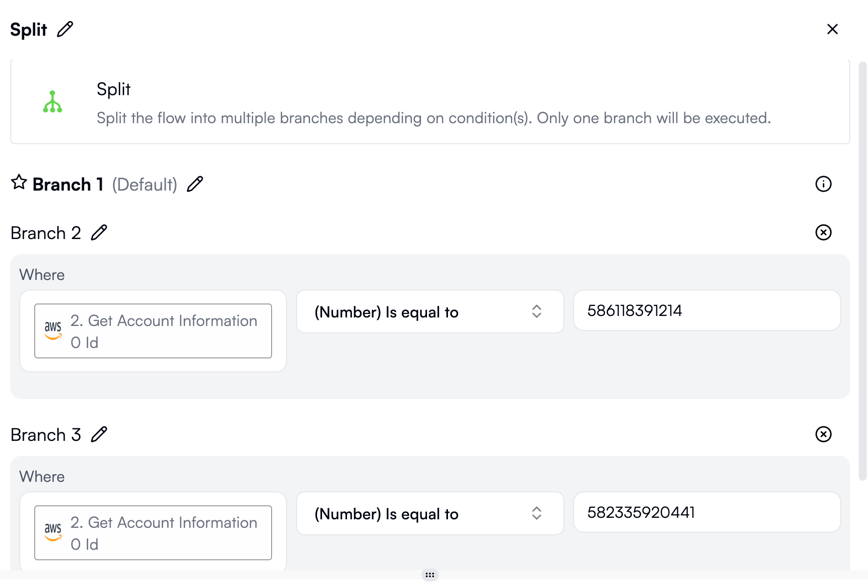Image resolution: width=868 pixels, height=587 pixels.
Task: Open Branch 3 operator dropdown "Is equal to"
Action: [x=430, y=513]
